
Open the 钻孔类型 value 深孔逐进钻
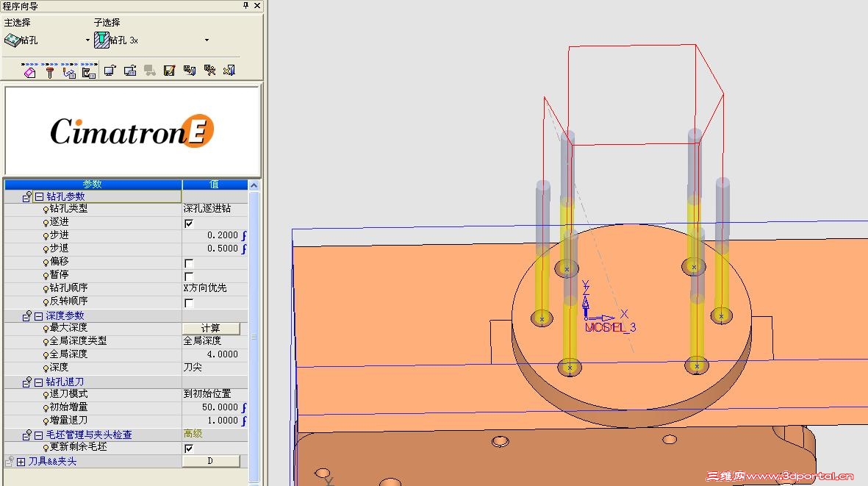[x=215, y=209]
